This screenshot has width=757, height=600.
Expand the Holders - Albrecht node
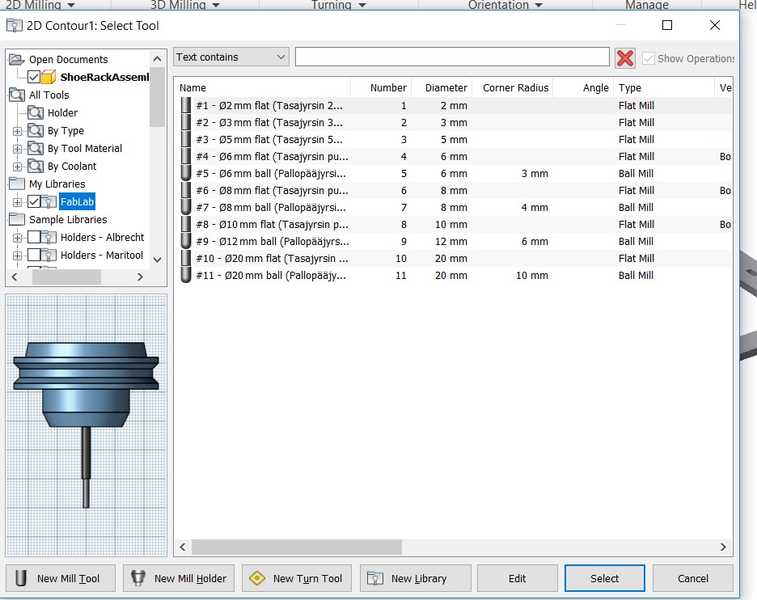(17, 237)
